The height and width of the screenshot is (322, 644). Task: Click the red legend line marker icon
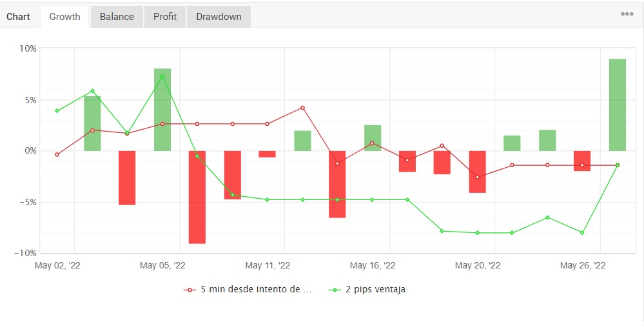point(190,290)
